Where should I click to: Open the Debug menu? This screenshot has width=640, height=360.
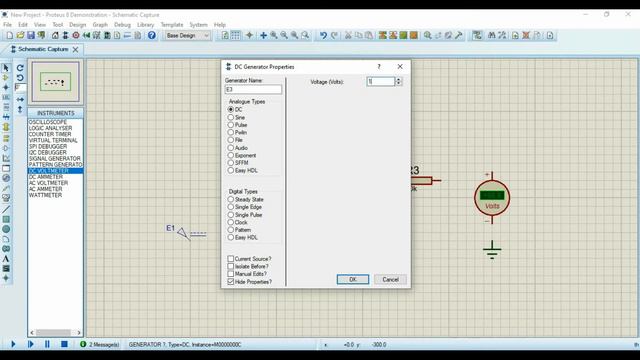(x=122, y=24)
